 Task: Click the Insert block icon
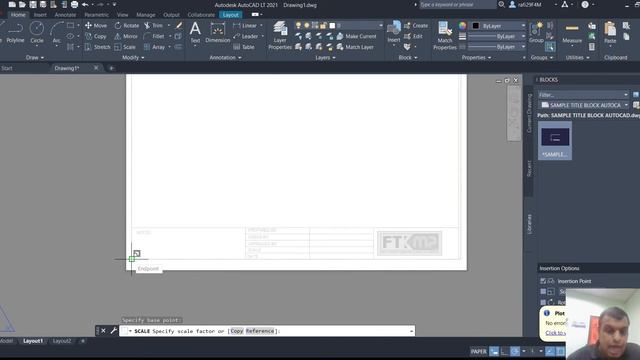point(394,29)
